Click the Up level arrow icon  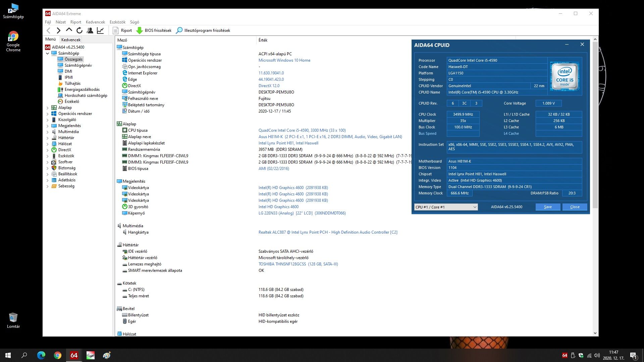pos(69,30)
